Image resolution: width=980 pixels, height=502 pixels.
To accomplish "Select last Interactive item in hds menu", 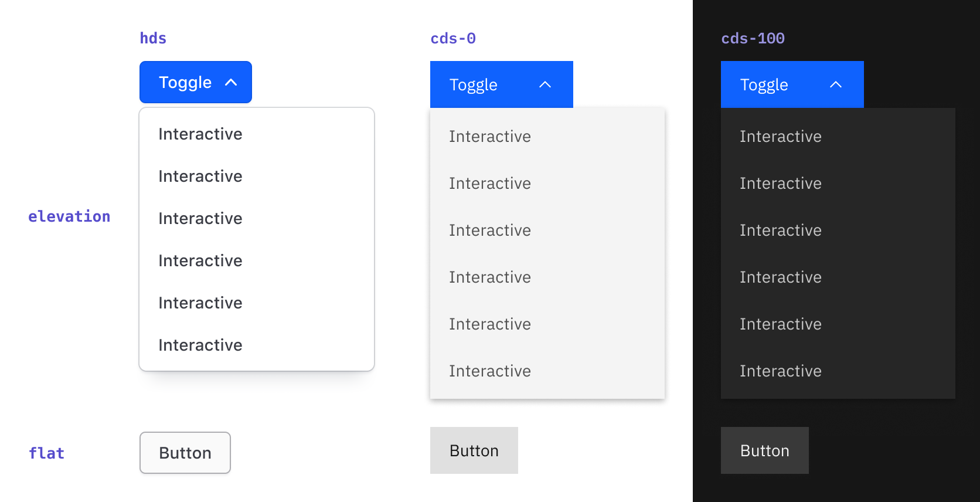I will click(x=257, y=345).
